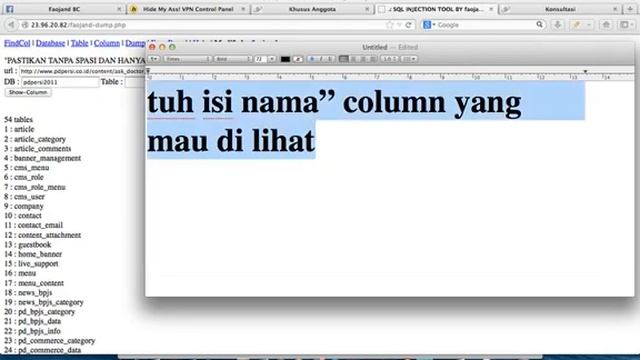Open the search engine selector dropdown
The width and height of the screenshot is (640, 360).
tap(429, 25)
